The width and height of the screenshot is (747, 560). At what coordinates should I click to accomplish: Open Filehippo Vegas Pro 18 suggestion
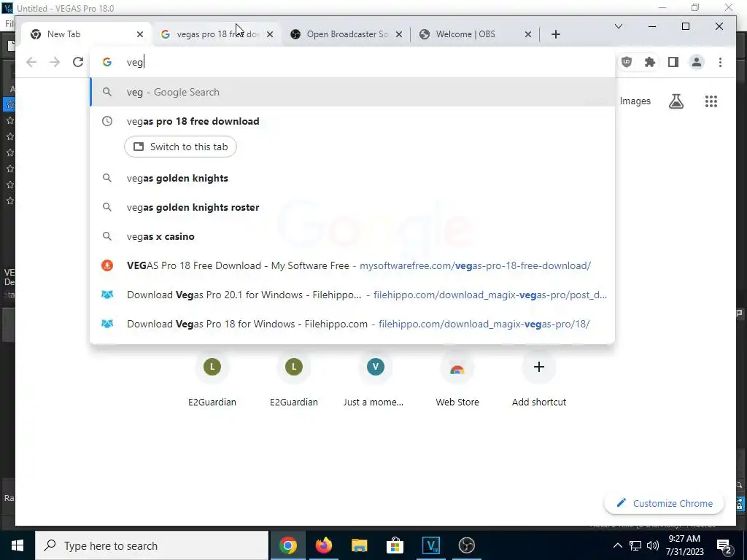[352, 324]
